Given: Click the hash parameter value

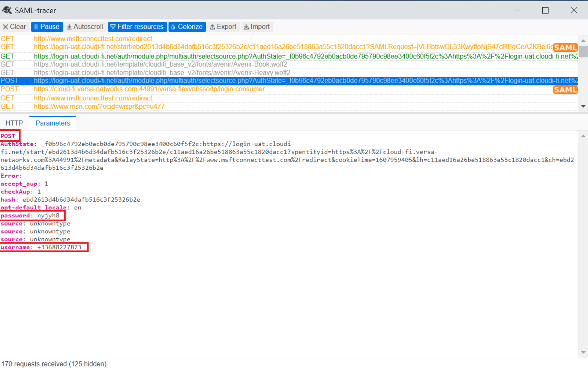Looking at the screenshot, I should pos(81,200).
